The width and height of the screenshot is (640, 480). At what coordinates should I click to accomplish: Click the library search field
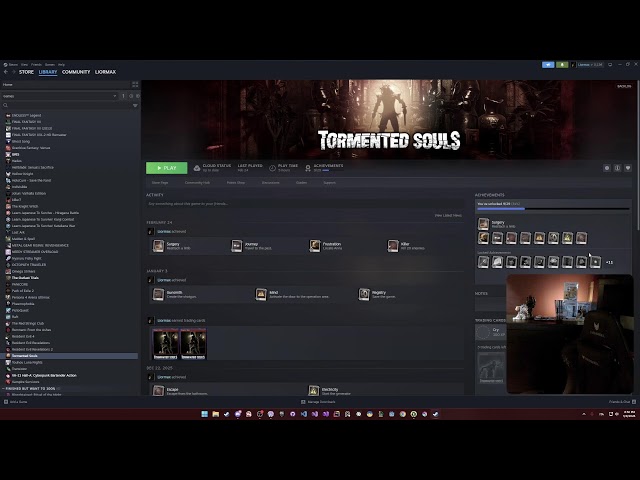coord(65,105)
